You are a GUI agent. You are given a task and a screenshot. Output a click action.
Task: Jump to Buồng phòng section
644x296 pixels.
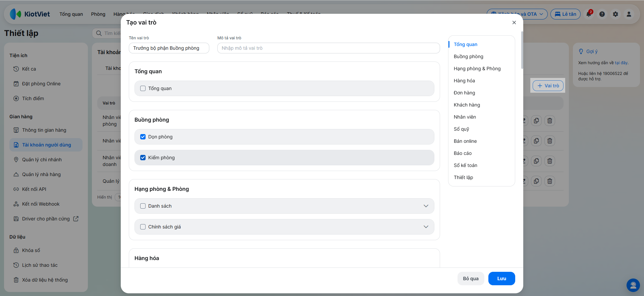coord(469,56)
